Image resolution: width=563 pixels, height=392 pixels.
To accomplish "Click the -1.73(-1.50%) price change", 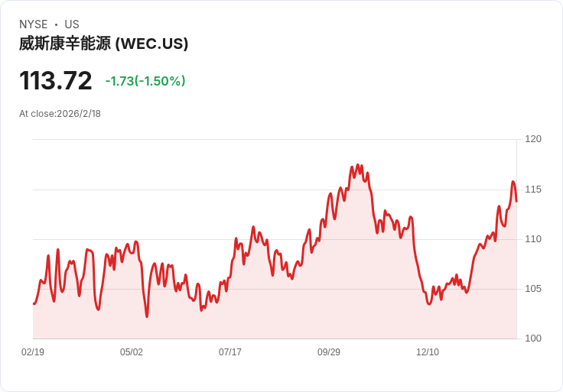I will point(145,81).
